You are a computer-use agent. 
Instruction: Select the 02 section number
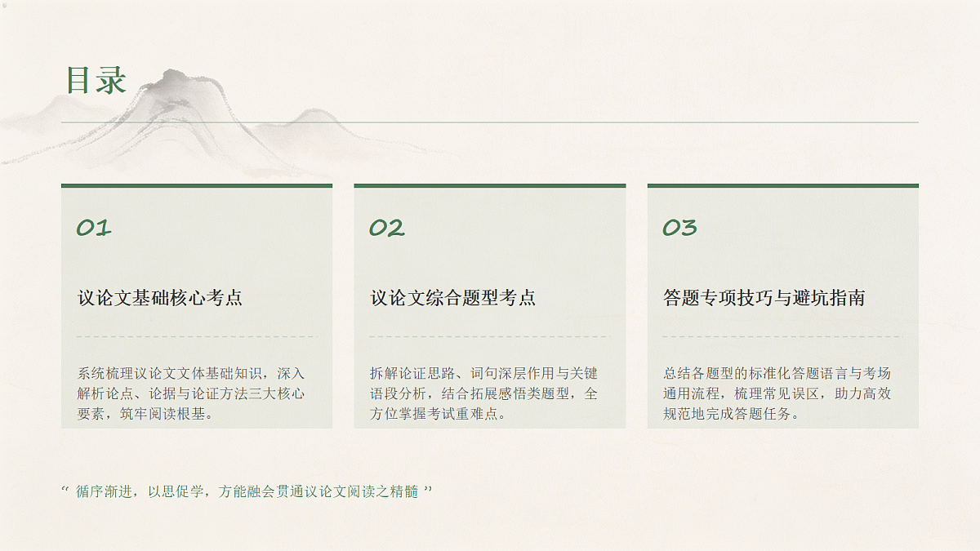point(387,228)
